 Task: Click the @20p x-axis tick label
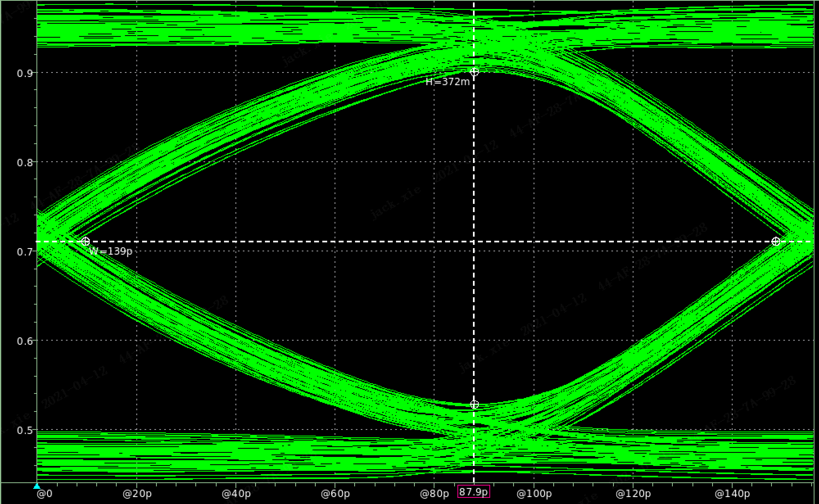point(137,494)
